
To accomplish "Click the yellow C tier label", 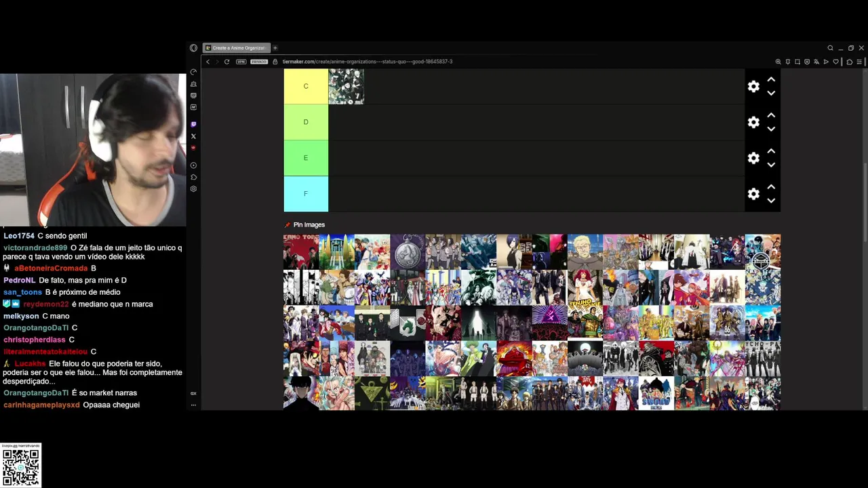I will coord(306,86).
